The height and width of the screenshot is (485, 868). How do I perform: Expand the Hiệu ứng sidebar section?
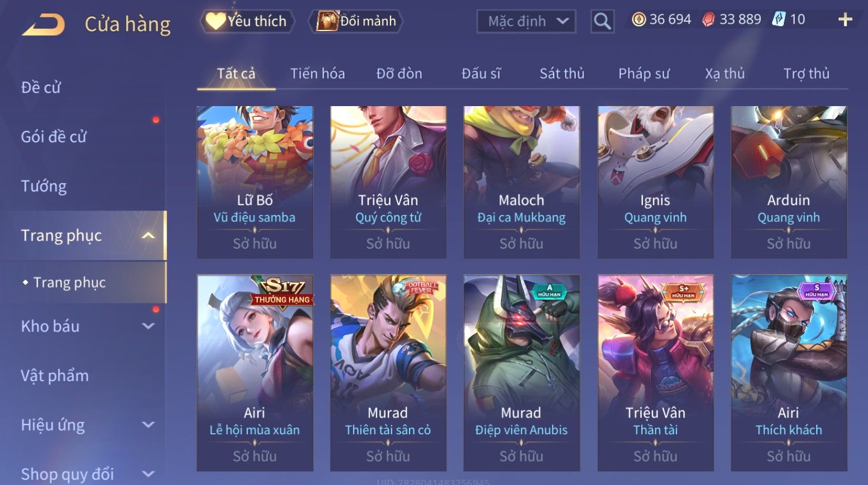point(148,424)
